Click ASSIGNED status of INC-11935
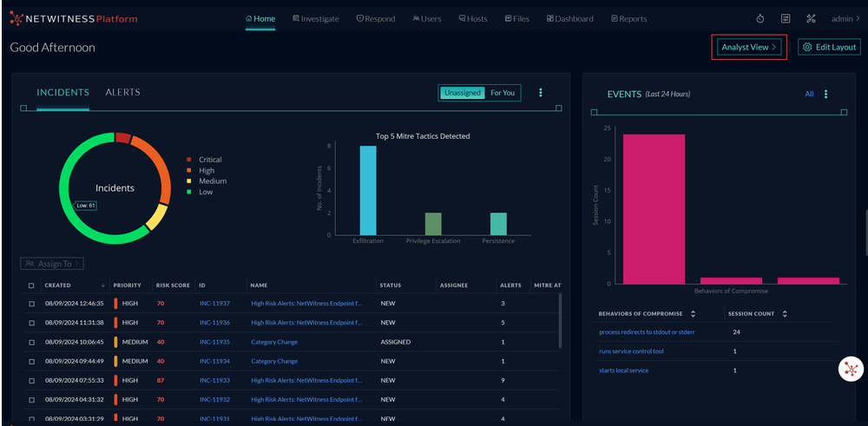This screenshot has width=868, height=426. point(395,342)
